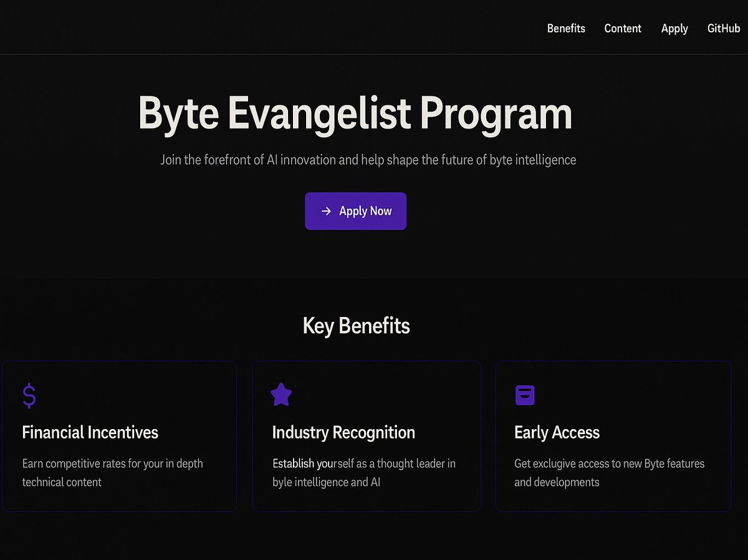This screenshot has width=748, height=560.
Task: Select the Early Access card title
Action: (557, 432)
